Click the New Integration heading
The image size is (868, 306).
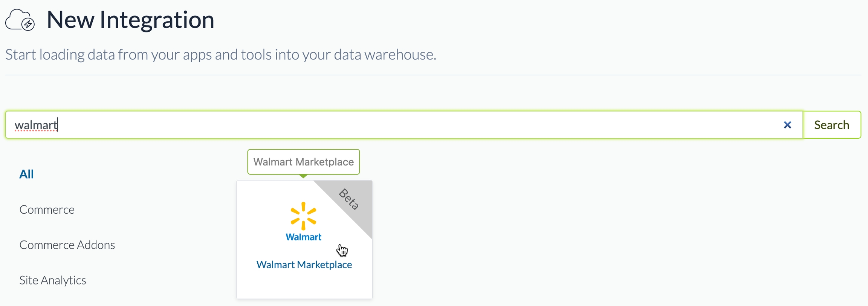point(130,20)
